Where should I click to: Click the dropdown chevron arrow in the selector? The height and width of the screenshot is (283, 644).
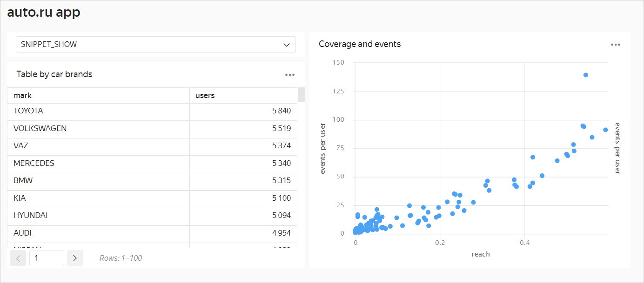coord(287,45)
